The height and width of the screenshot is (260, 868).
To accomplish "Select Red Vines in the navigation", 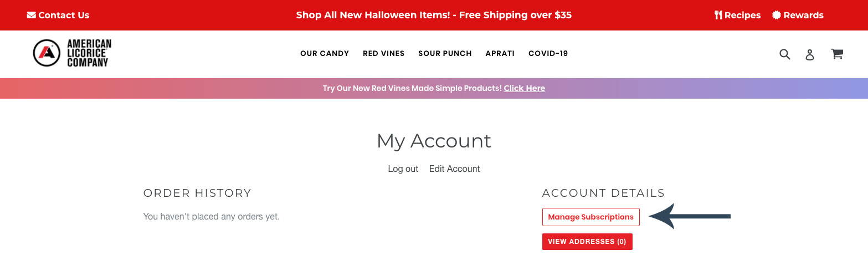I will [x=384, y=53].
